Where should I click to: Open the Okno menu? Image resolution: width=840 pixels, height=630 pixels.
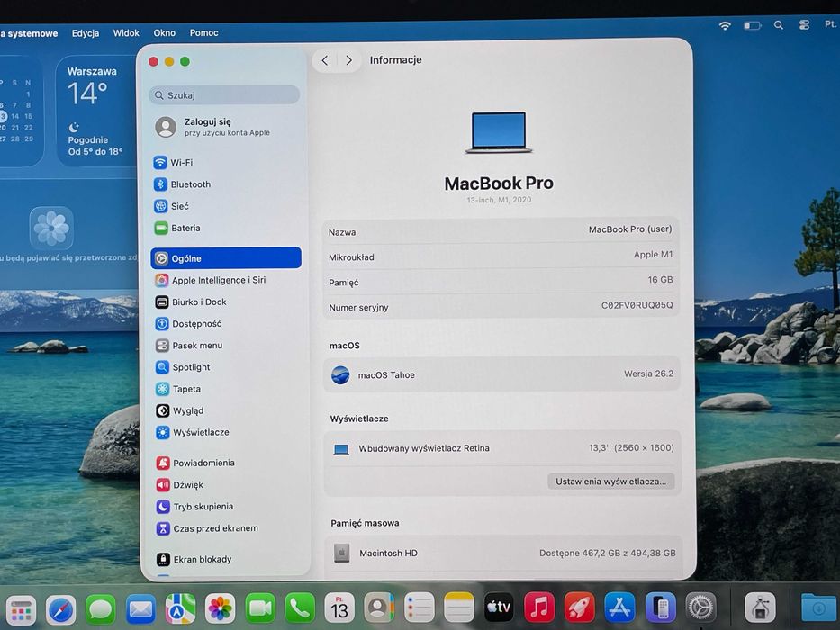(165, 32)
